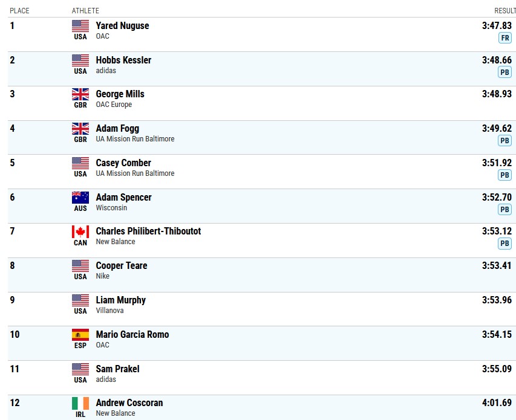Click the PB badge under Casey Comber's result

click(505, 175)
